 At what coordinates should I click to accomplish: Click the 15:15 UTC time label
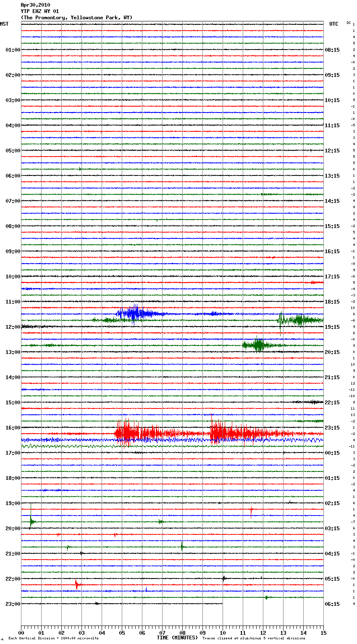332,226
